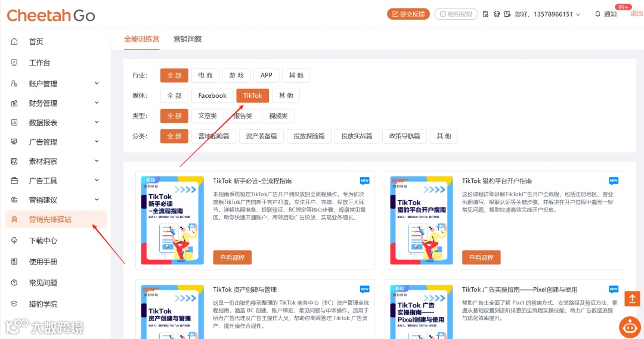Click the first header icon after 组织权限

click(x=485, y=14)
